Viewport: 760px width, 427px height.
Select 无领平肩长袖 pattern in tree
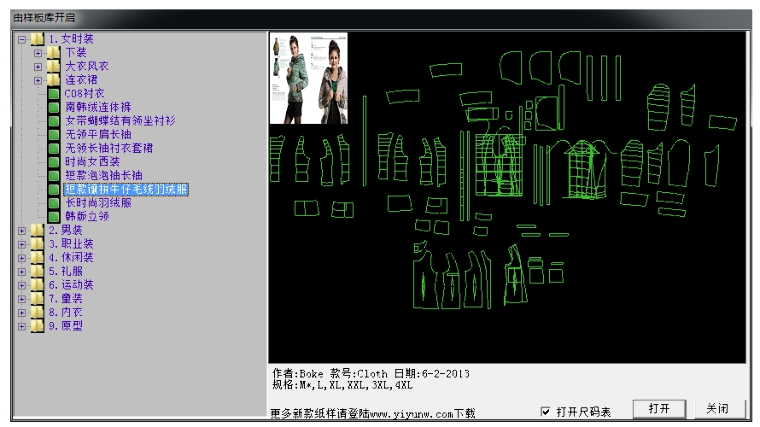coord(97,134)
